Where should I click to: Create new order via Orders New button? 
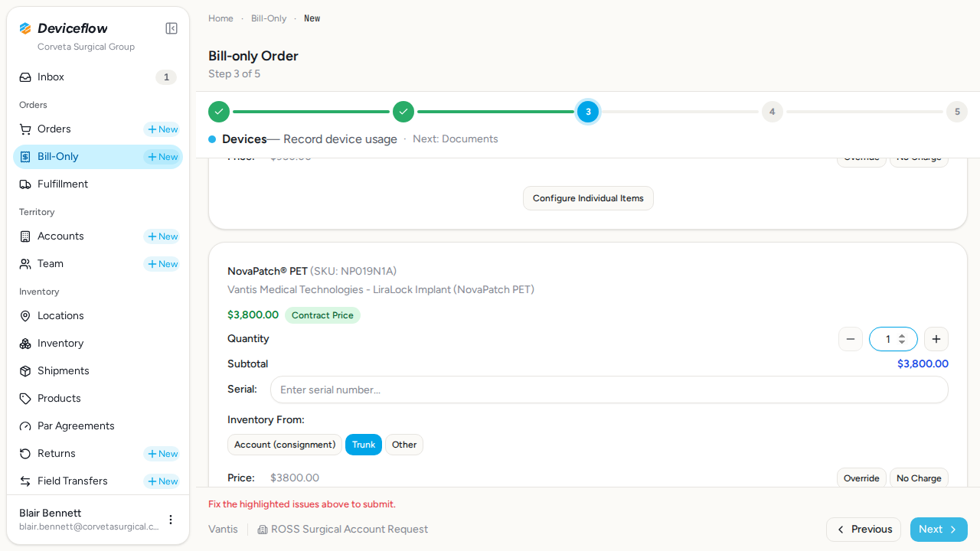pyautogui.click(x=162, y=129)
